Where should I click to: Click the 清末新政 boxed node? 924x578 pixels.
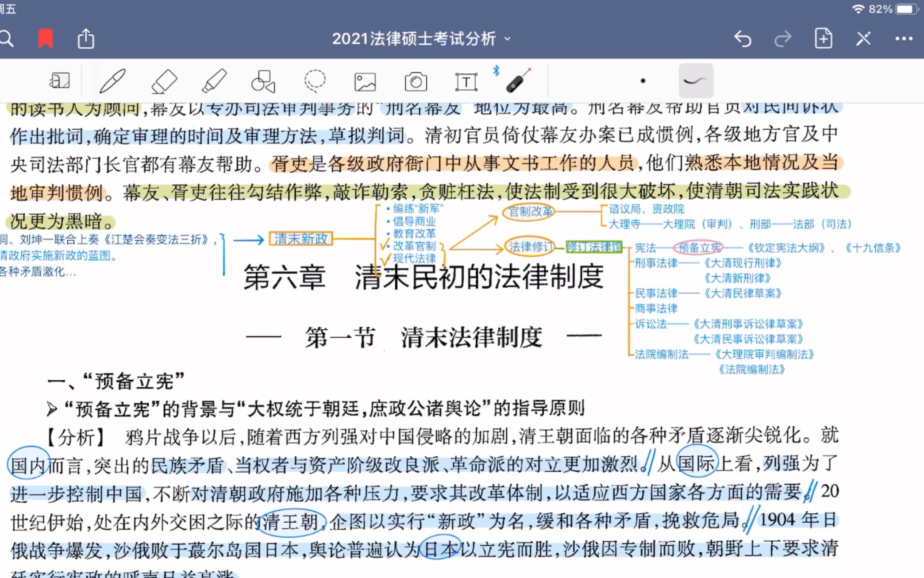300,239
